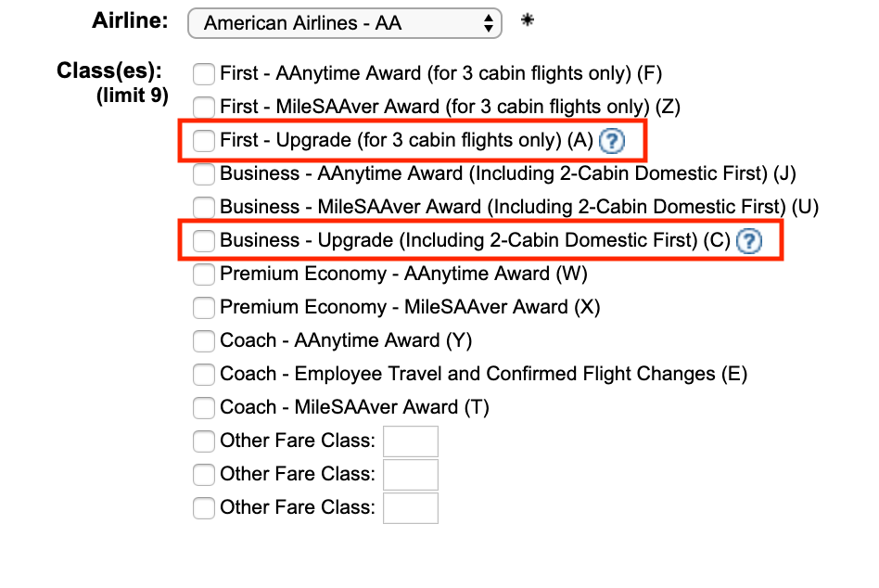Image resolution: width=879 pixels, height=588 pixels.
Task: Click first Other Fare Class text field
Action: point(410,441)
